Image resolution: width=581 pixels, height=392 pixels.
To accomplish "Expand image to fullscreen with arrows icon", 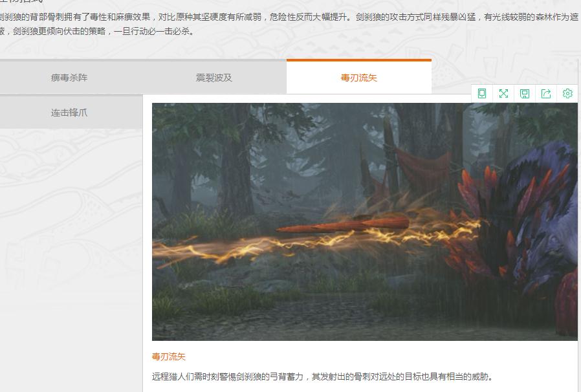I will pyautogui.click(x=503, y=93).
